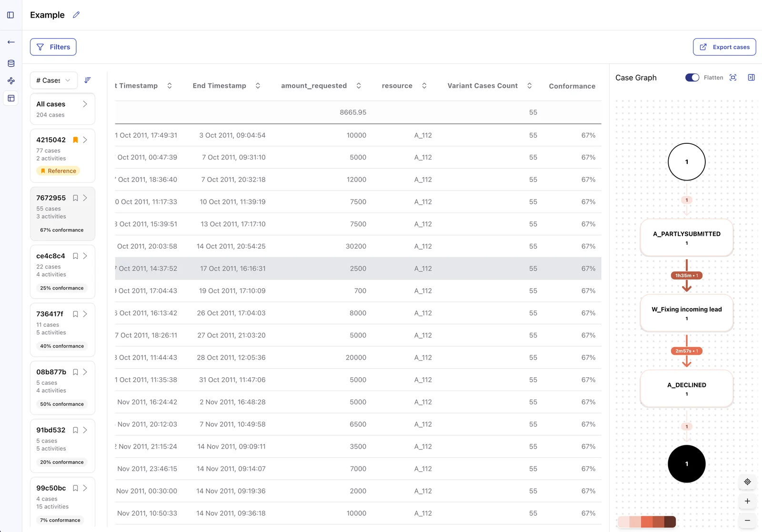Open the # Cases sorting dropdown
The image size is (762, 532).
(x=53, y=80)
